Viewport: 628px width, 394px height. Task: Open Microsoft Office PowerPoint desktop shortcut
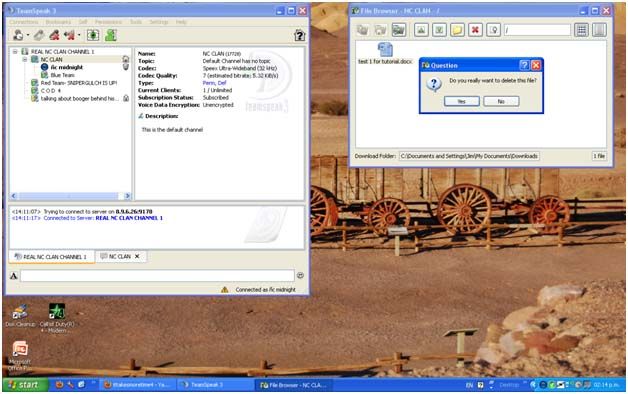click(x=20, y=356)
